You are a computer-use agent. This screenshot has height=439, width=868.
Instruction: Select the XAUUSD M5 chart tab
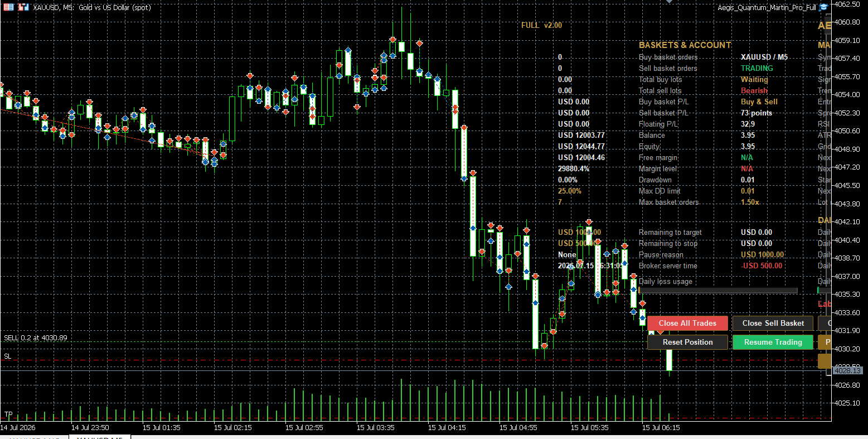[x=99, y=437]
